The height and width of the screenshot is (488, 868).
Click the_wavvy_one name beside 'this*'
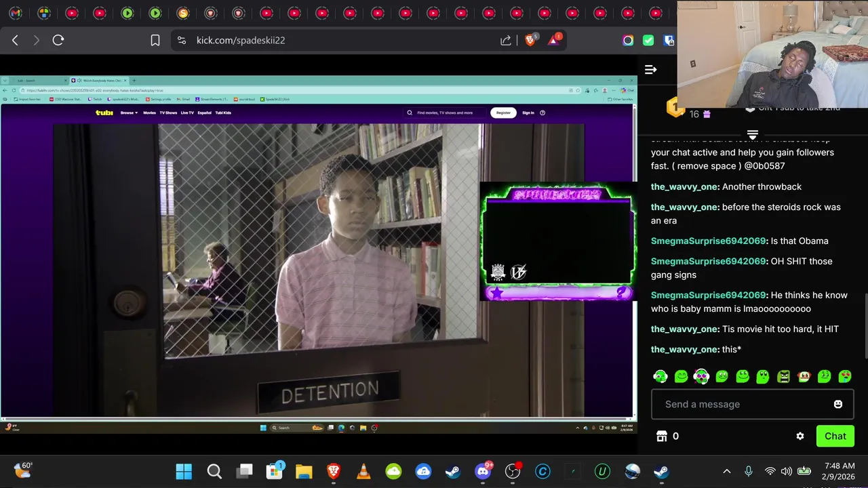click(685, 349)
